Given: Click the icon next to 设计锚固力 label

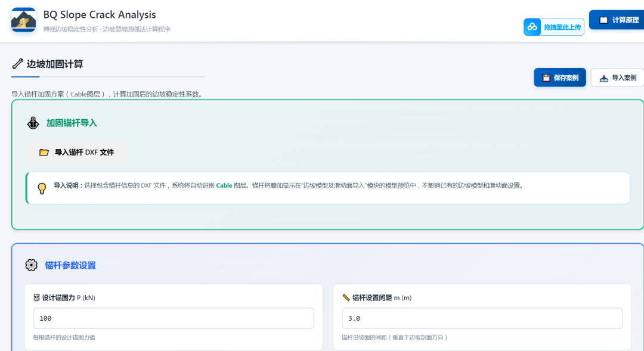Looking at the screenshot, I should [x=36, y=297].
